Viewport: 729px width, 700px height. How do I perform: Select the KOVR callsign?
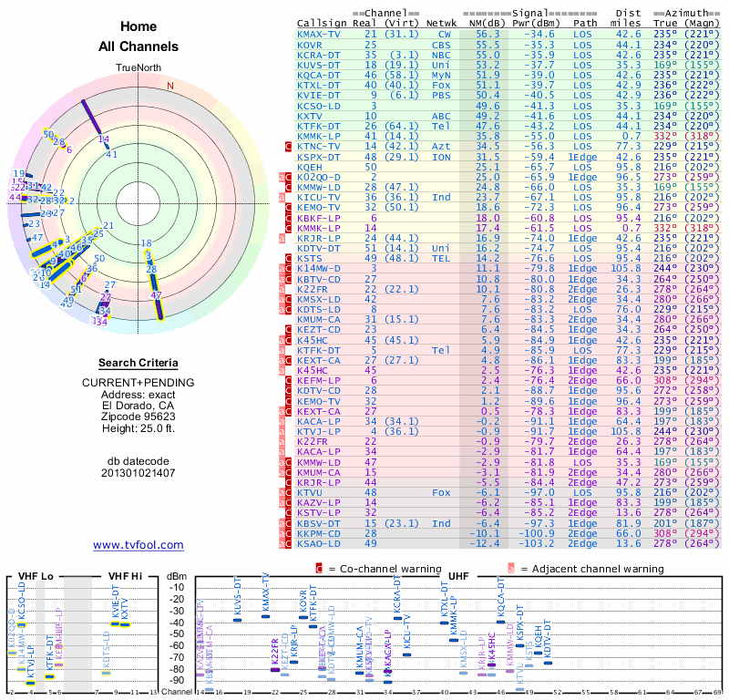[310, 45]
